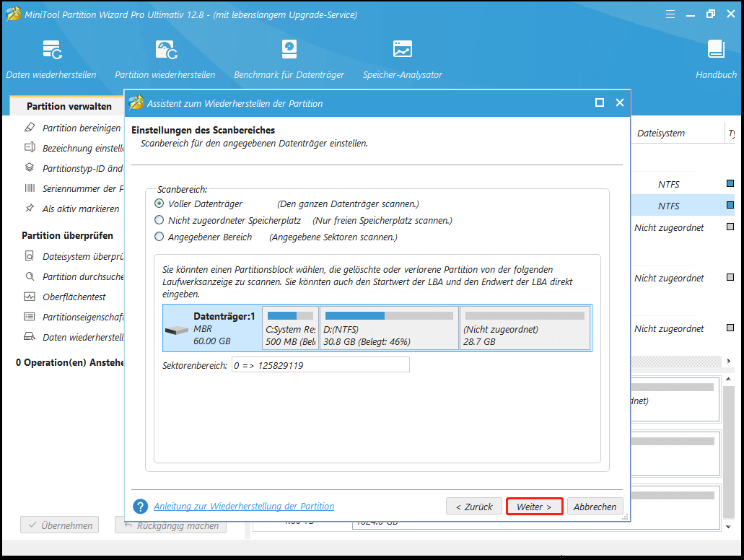The image size is (744, 560).
Task: Click the Partitionstyp-ID ändern icon
Action: pyautogui.click(x=30, y=167)
